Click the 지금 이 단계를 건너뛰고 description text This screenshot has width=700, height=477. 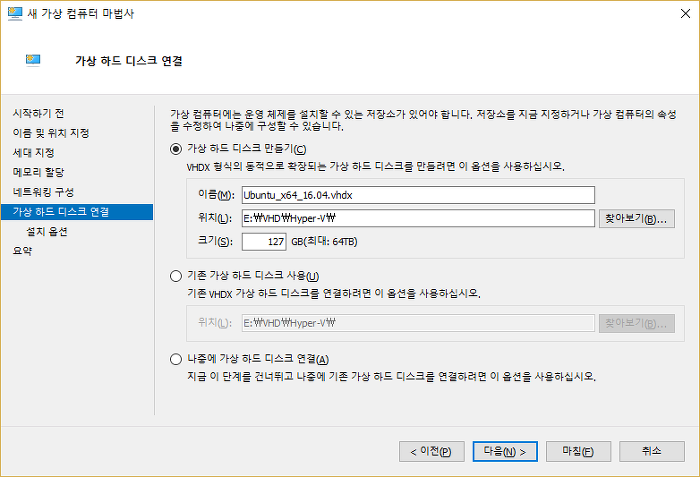[392, 377]
